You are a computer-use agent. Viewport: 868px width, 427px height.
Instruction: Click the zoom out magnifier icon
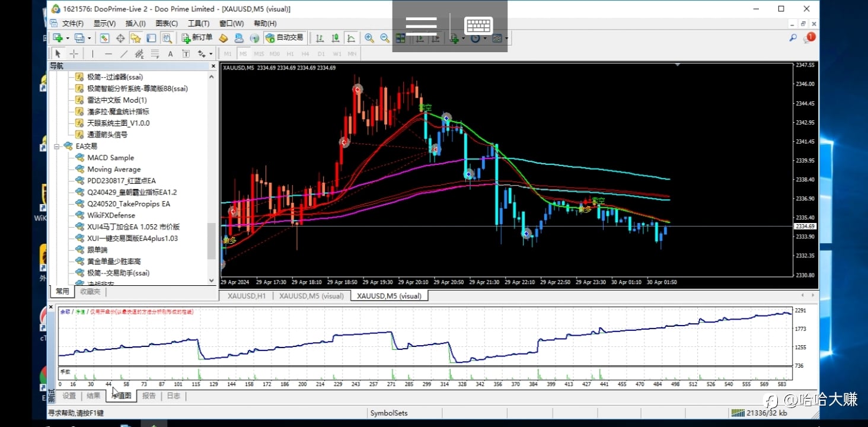point(385,38)
